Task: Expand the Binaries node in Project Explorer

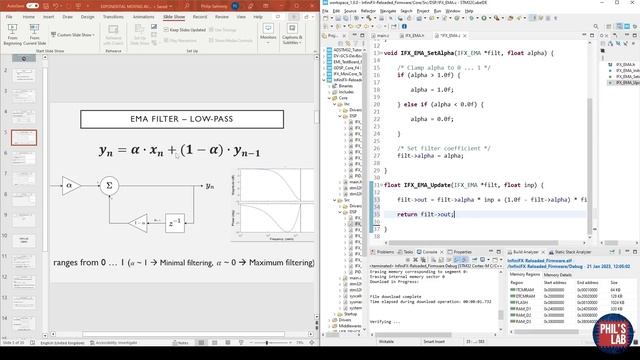Action: click(330, 86)
